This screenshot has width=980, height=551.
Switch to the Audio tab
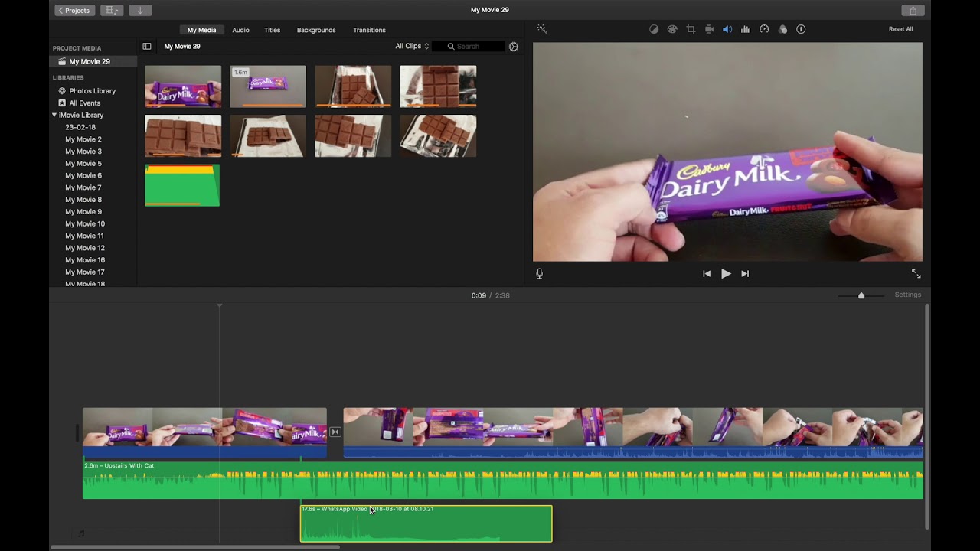[x=240, y=30]
